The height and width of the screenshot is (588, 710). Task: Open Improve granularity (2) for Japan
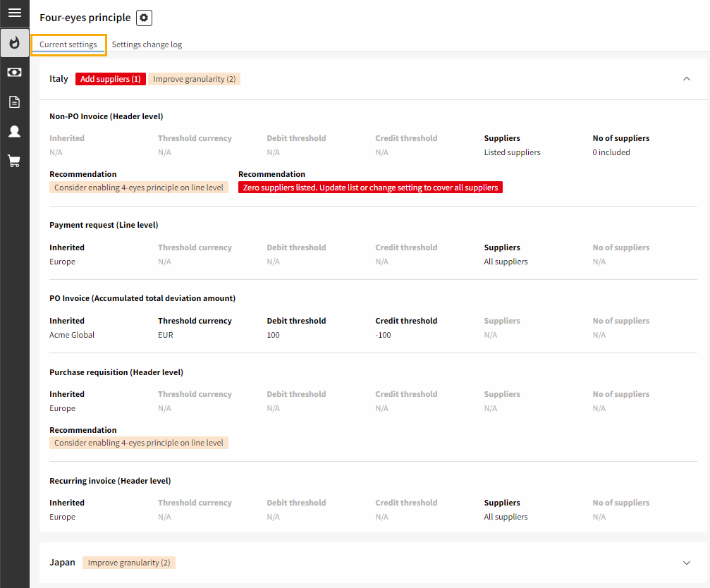click(x=129, y=562)
